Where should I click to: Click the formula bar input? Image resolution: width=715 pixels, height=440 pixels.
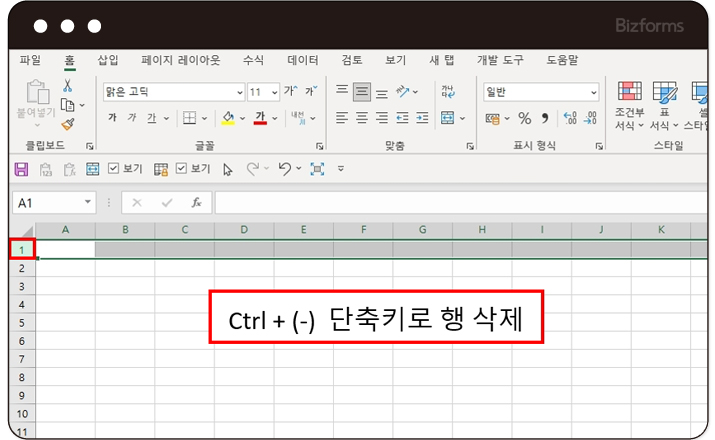click(461, 203)
